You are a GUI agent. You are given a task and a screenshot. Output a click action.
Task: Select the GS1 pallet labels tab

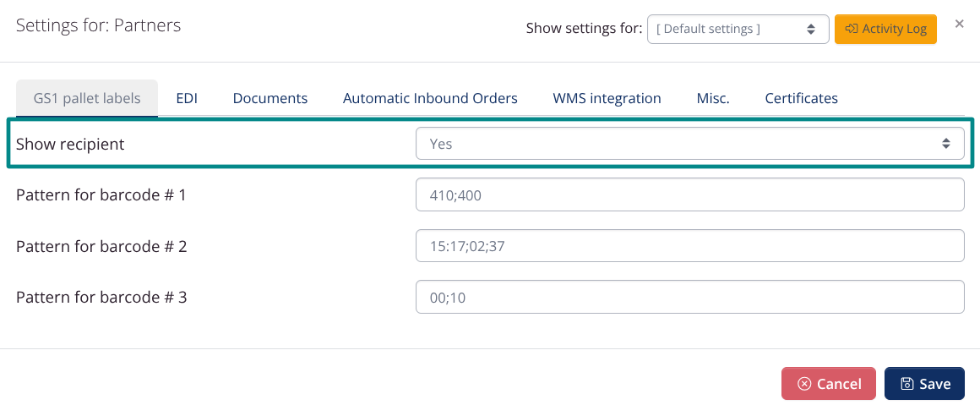click(x=87, y=98)
